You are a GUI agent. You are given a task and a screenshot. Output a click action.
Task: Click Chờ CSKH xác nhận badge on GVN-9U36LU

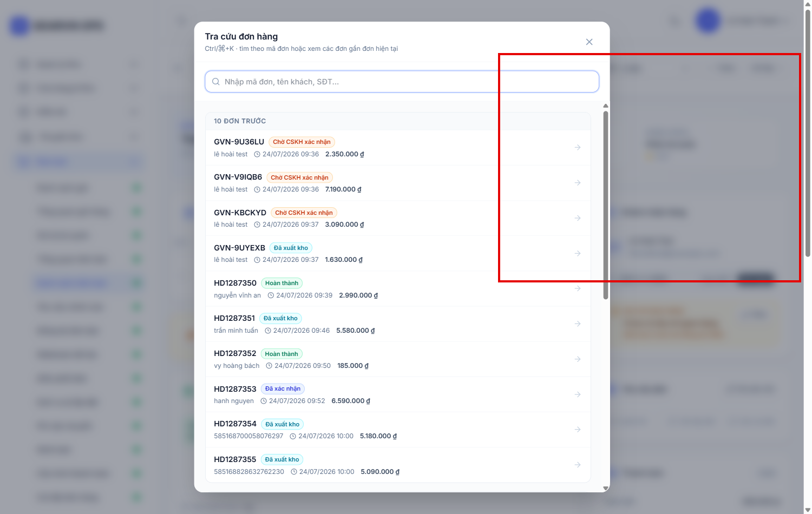click(x=302, y=142)
